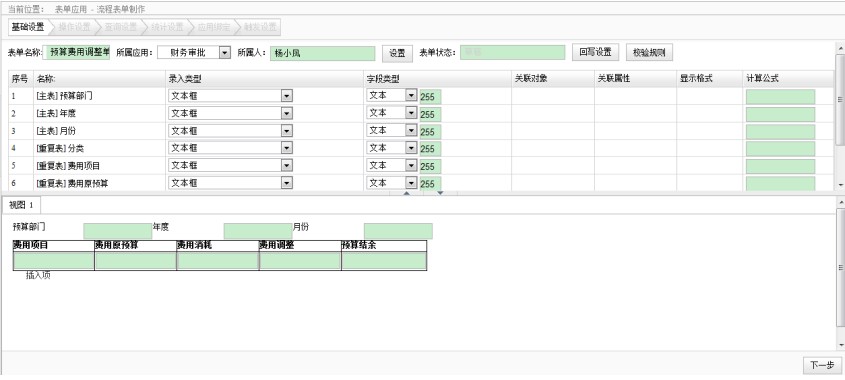This screenshot has width=845, height=380.
Task: Open 校验规则
Action: coord(649,52)
